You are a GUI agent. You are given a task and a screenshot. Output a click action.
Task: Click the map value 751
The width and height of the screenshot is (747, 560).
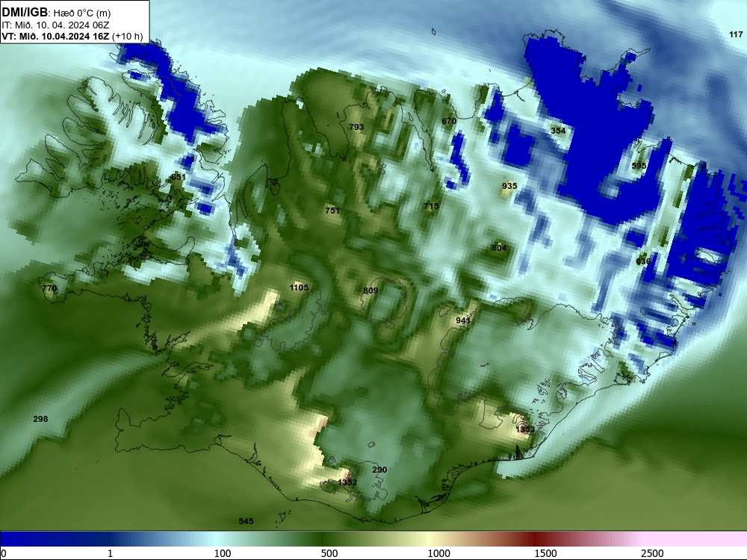(332, 211)
